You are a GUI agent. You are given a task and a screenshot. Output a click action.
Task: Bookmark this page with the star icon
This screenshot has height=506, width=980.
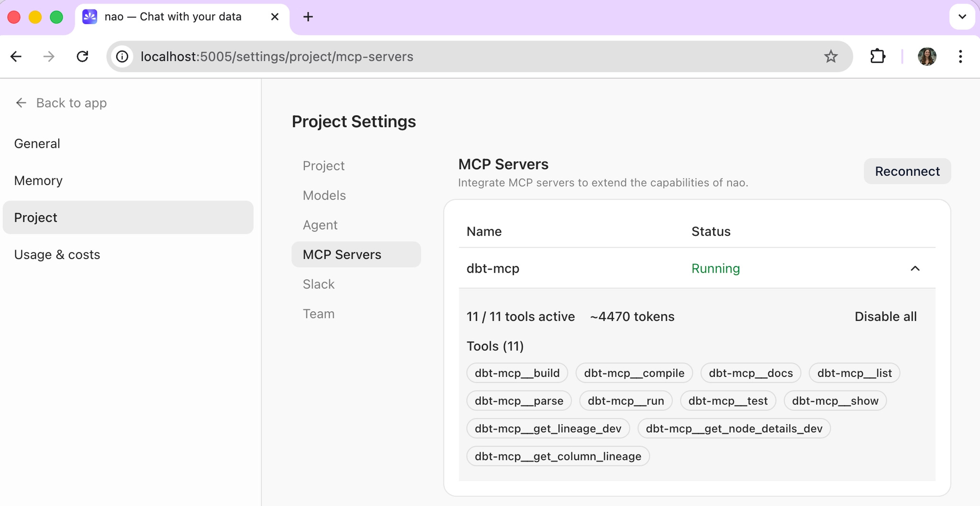831,56
